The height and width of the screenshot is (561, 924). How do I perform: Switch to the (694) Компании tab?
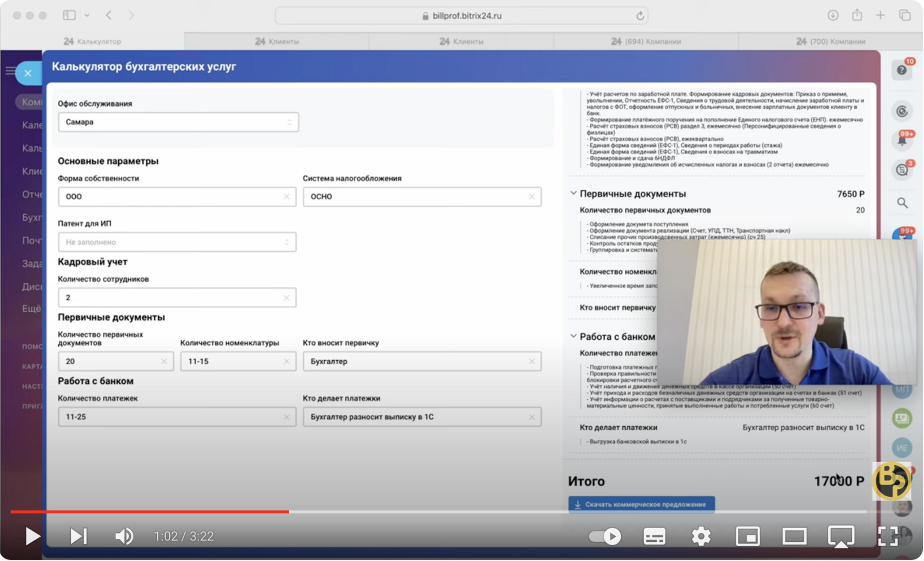[646, 41]
